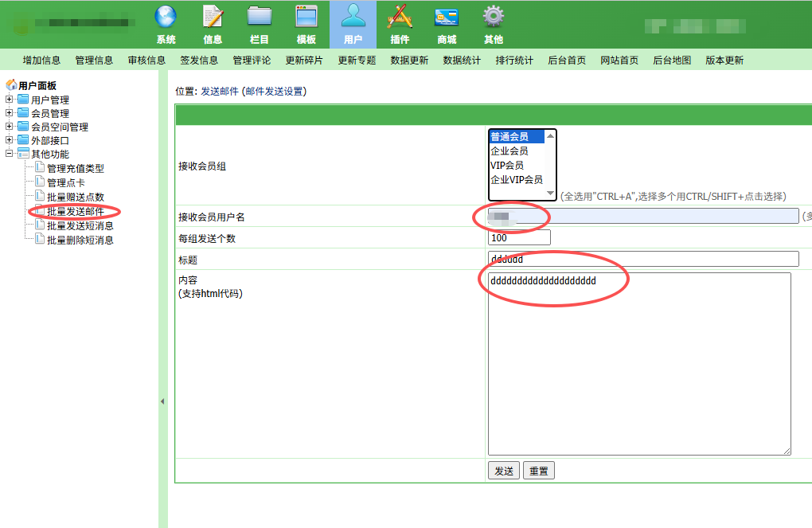Open 增加信息 menu item

point(41,60)
